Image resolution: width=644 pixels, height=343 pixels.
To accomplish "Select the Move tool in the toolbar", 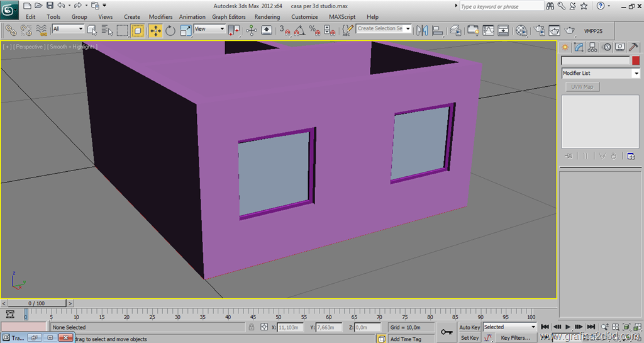I will [155, 30].
